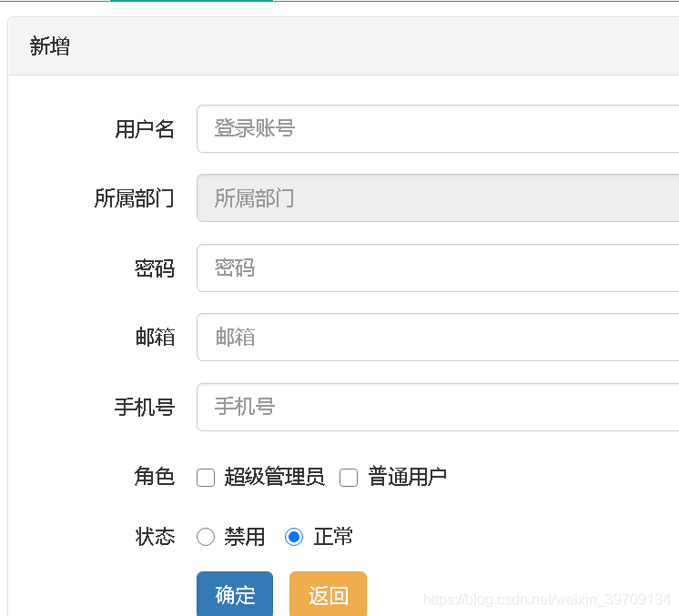Click the 新增 panel header title
The width and height of the screenshot is (679, 616).
click(x=50, y=46)
